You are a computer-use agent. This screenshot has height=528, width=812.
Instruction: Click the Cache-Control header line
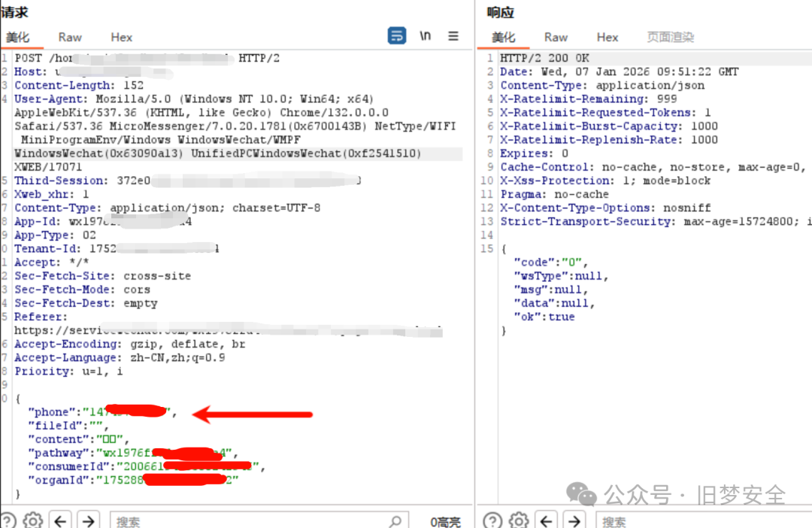(x=653, y=167)
